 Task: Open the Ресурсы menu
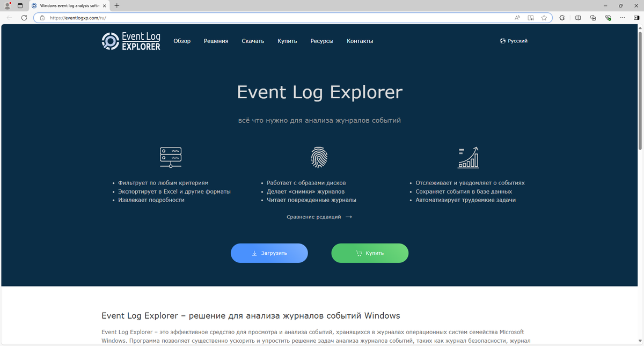tap(322, 41)
